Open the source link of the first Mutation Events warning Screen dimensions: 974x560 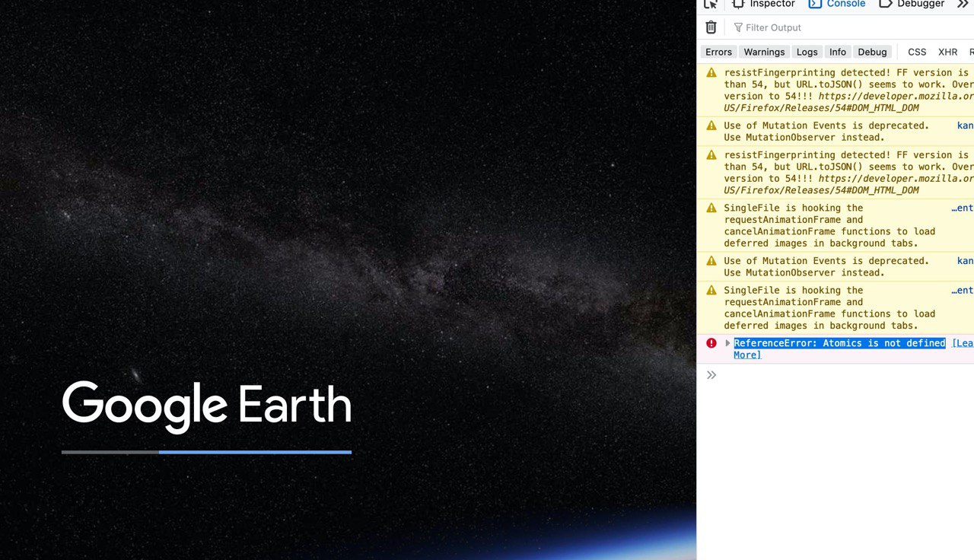pos(965,126)
